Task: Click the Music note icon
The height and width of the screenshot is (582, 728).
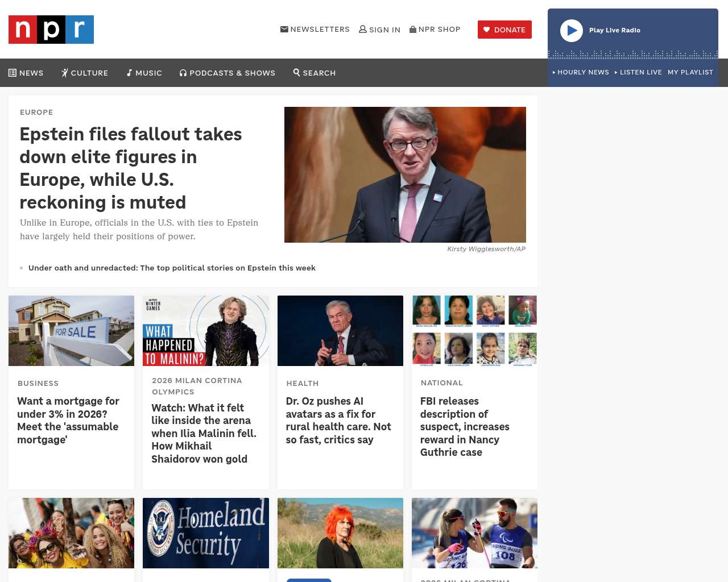Action: coord(129,73)
